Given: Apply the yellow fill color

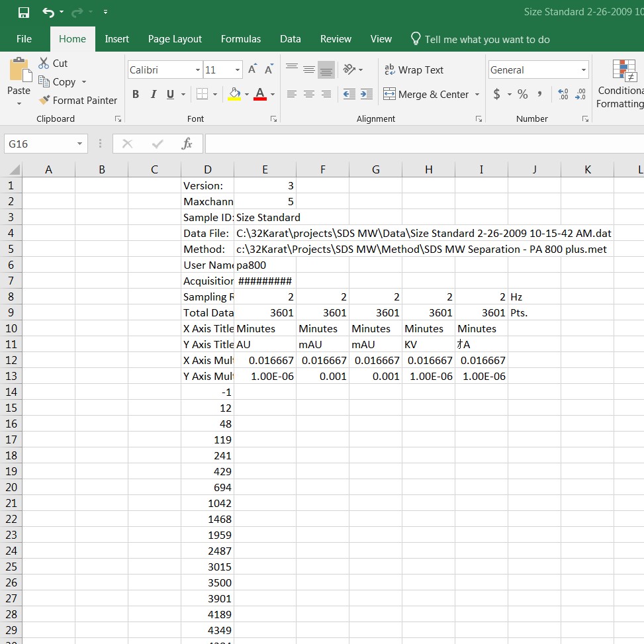Looking at the screenshot, I should click(x=234, y=95).
